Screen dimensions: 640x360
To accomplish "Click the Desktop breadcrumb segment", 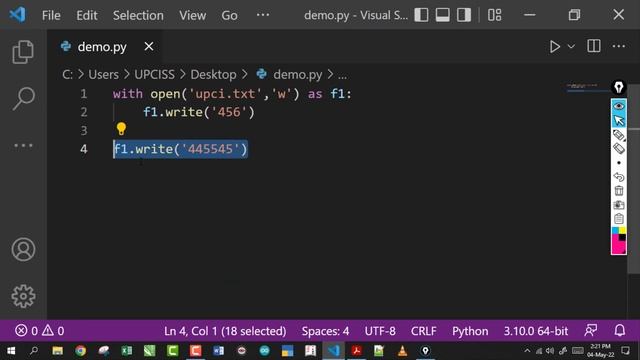I will click(213, 75).
